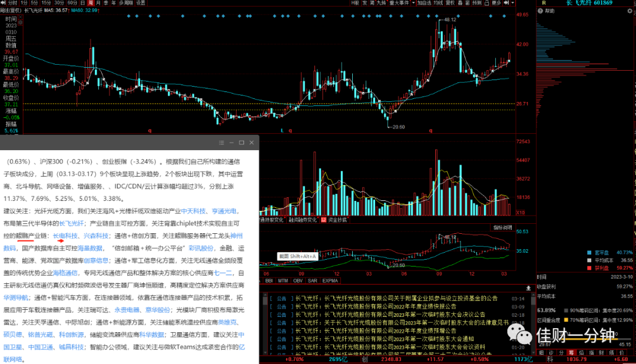Switch to 日 daily K-line

pos(83,2)
